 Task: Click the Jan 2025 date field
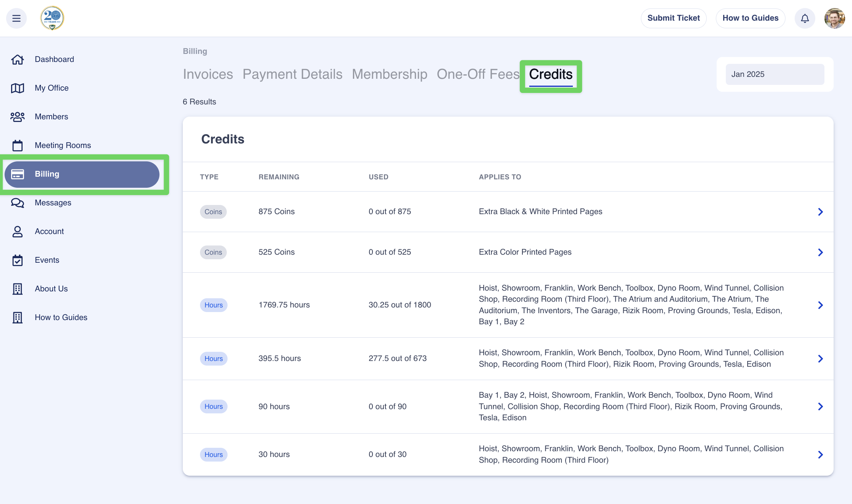(x=775, y=74)
